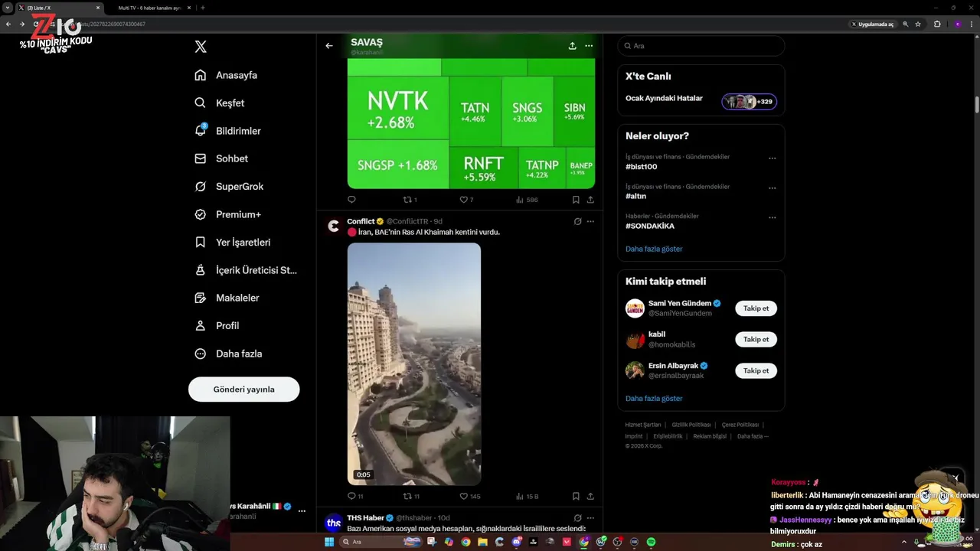
Task: Go to Profil page
Action: point(217,325)
